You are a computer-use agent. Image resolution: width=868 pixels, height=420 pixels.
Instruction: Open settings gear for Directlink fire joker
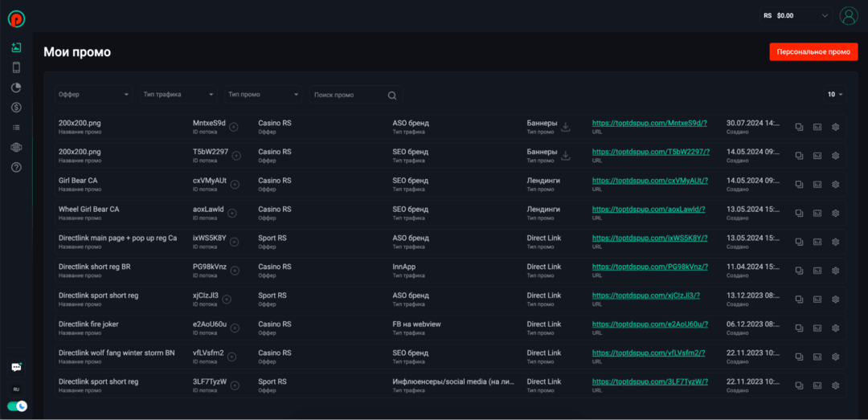[836, 328]
